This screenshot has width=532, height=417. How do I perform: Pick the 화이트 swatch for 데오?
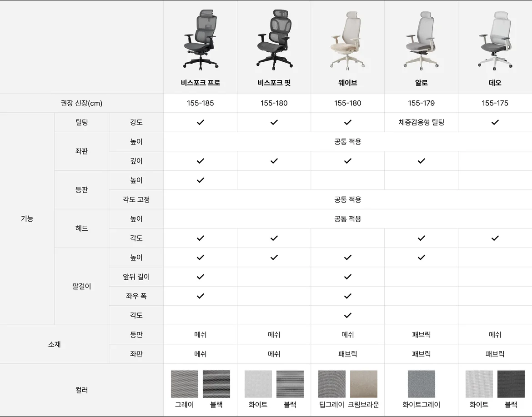click(x=479, y=384)
